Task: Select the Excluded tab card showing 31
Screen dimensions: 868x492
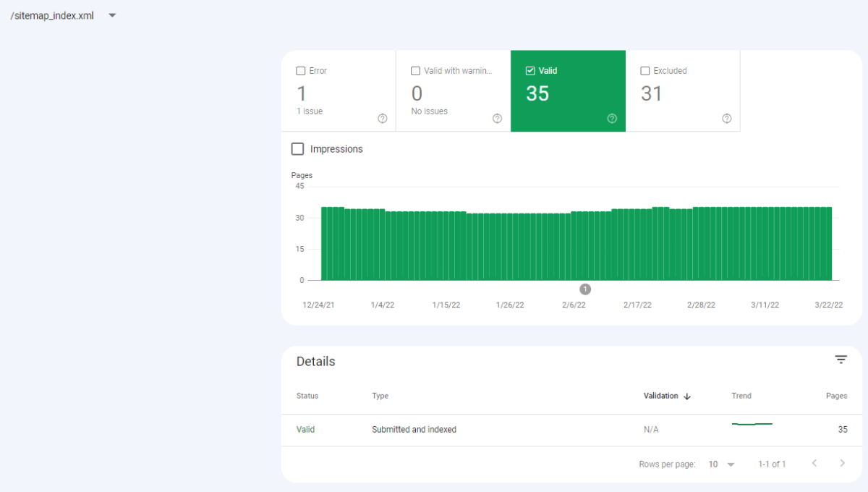Action: 683,91
